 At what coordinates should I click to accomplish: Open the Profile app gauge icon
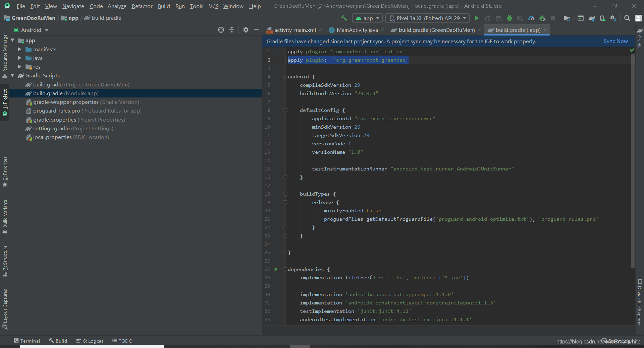tap(531, 18)
